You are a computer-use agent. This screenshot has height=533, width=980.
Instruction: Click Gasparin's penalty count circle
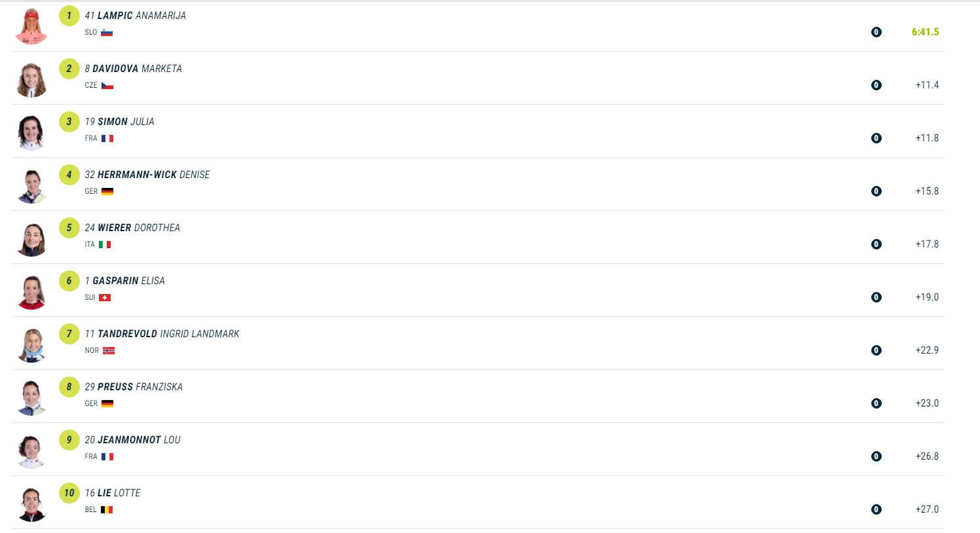click(x=876, y=297)
